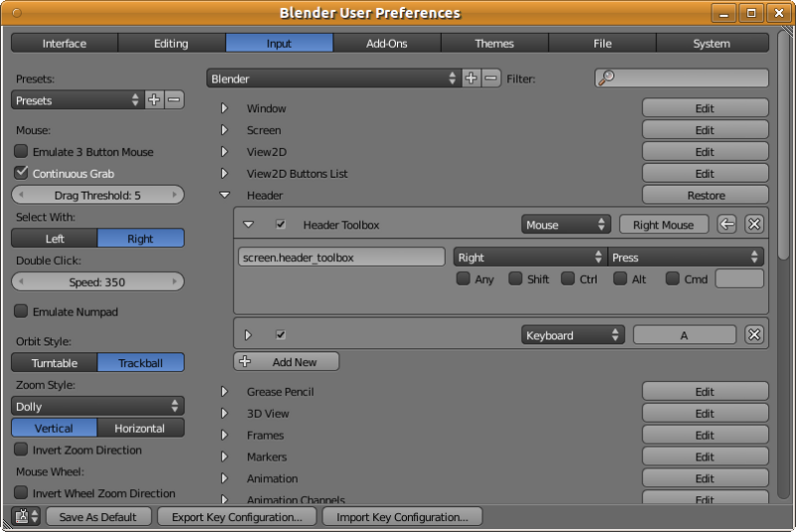Tick the Cmd modifier checkbox
This screenshot has width=796, height=532.
coord(673,278)
